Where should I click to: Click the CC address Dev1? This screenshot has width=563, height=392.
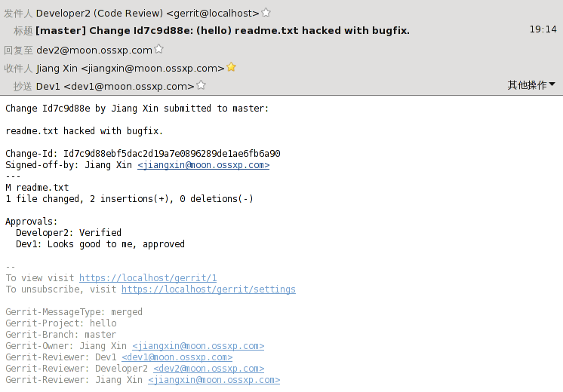(115, 87)
